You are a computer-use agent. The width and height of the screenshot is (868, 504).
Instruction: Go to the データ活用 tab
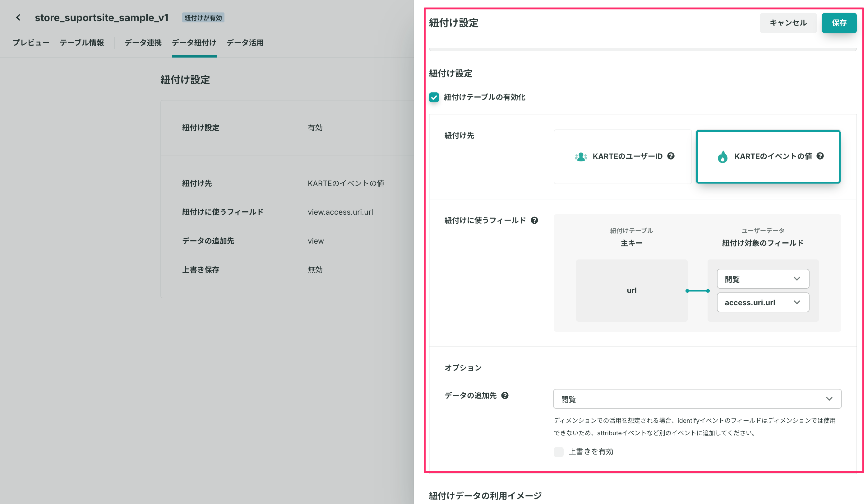click(x=245, y=43)
